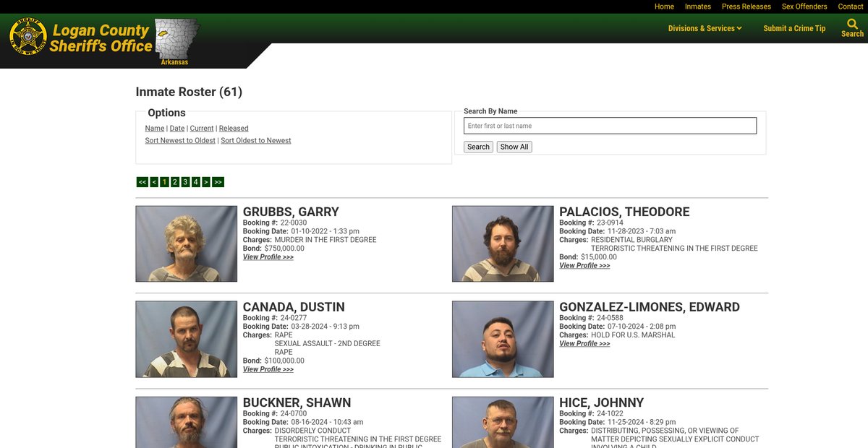Click the name heading CANADA, DUSTIN
The height and width of the screenshot is (448, 868).
(294, 307)
